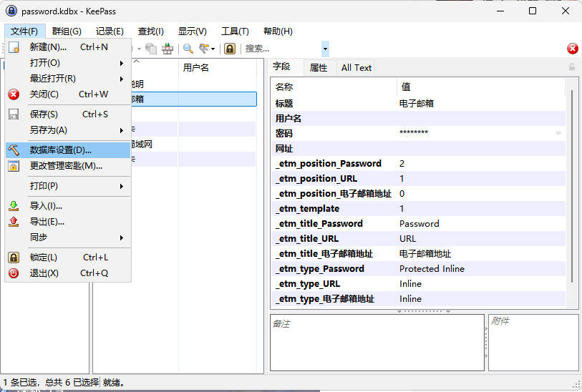Click the red arrow 导出 icon
Viewport: 582px width, 392px height.
coord(14,222)
